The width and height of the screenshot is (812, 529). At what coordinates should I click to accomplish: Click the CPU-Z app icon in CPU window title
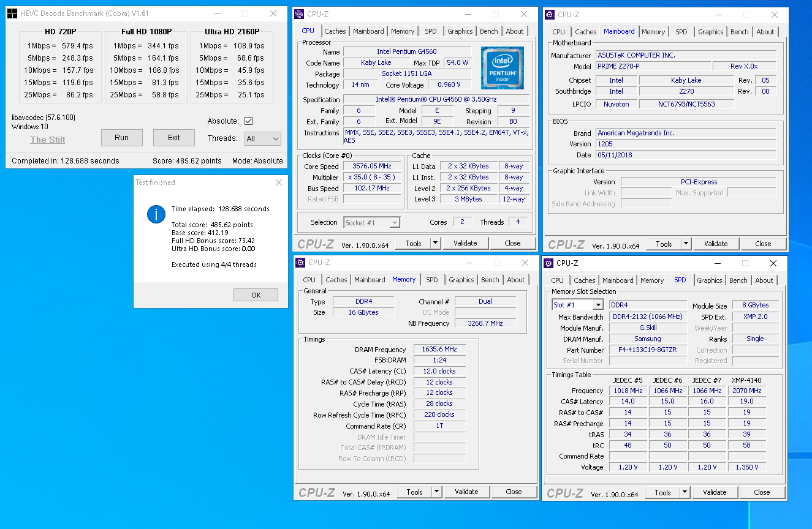(x=299, y=14)
